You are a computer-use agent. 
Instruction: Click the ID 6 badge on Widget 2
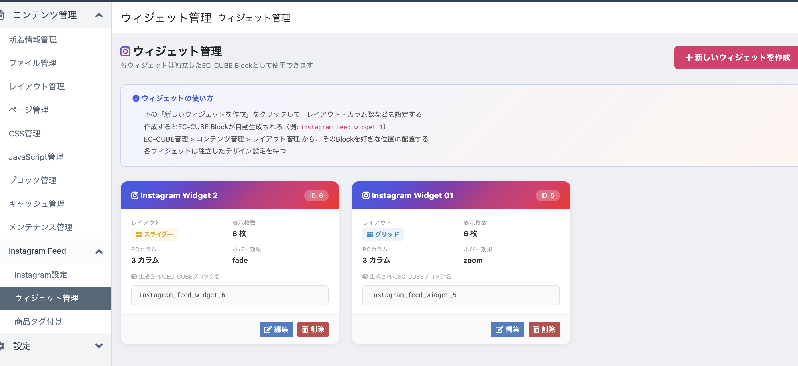point(317,195)
